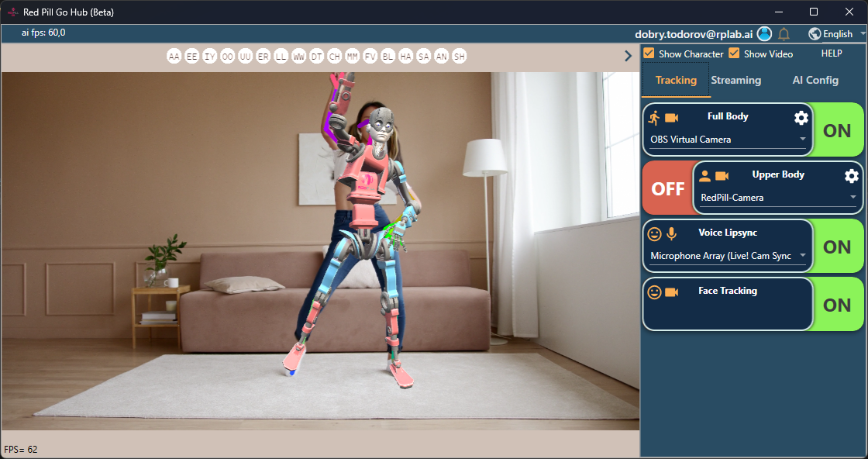
Task: Expand the Microphone Array device dropdown
Action: [x=728, y=256]
